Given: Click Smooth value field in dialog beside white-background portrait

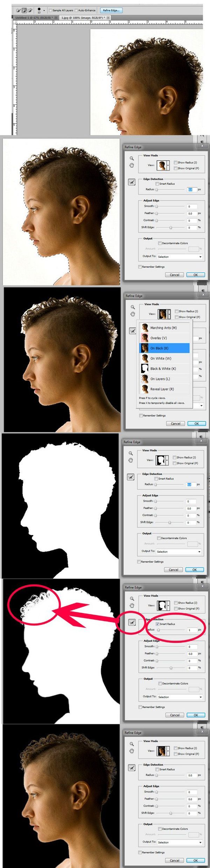Looking at the screenshot, I should (192, 206).
